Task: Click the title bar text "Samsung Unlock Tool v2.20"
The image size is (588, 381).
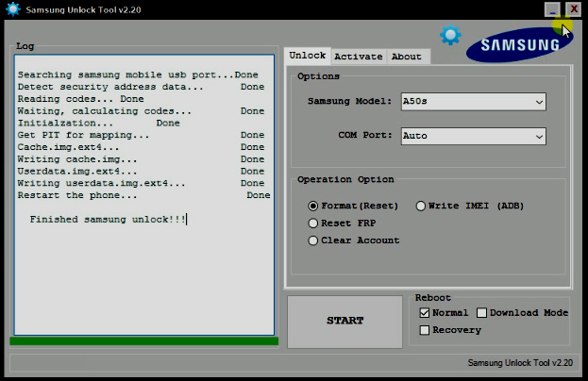Action: tap(83, 9)
